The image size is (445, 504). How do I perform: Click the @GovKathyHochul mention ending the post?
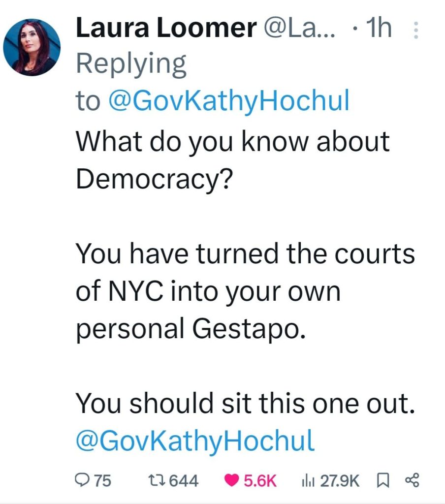(x=195, y=440)
